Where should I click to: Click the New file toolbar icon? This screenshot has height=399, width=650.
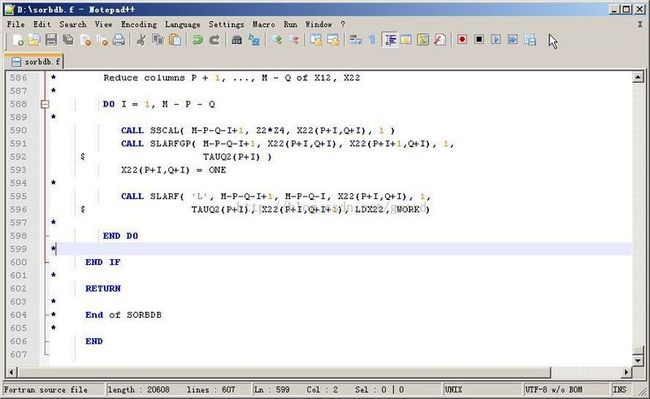(x=17, y=40)
